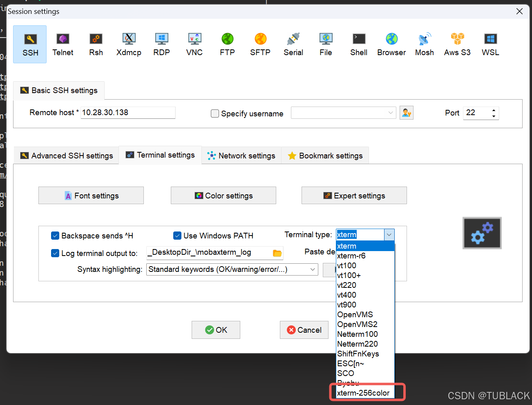Open the folder picker for terminal log path
This screenshot has height=405, width=532.
pos(277,253)
